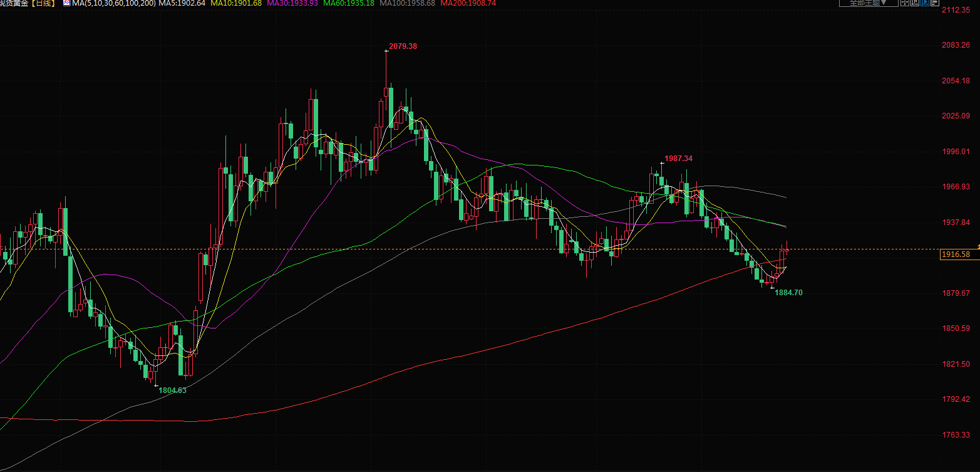Click the 1884.70 low price label
Image resolution: width=980 pixels, height=472 pixels.
tap(789, 293)
